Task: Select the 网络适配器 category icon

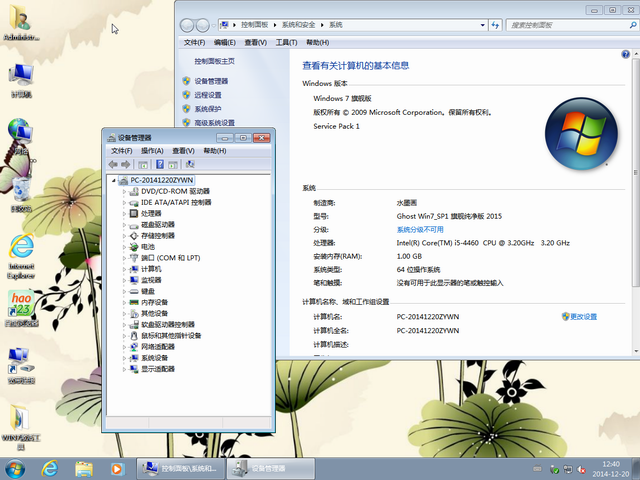Action: (134, 347)
